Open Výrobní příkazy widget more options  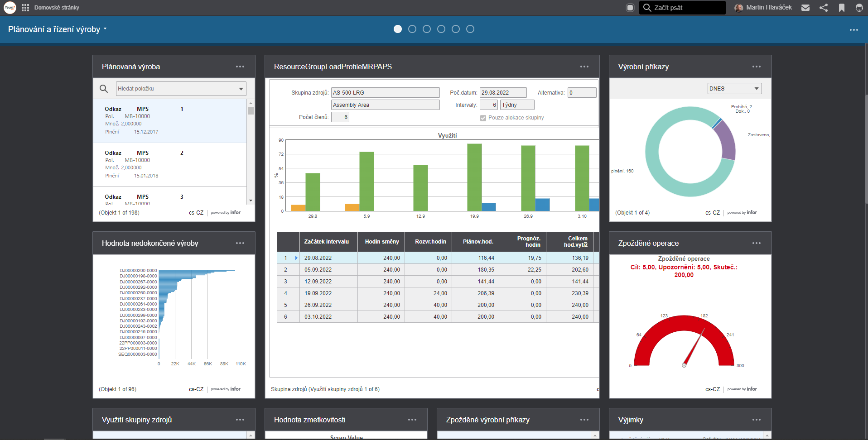pyautogui.click(x=756, y=67)
